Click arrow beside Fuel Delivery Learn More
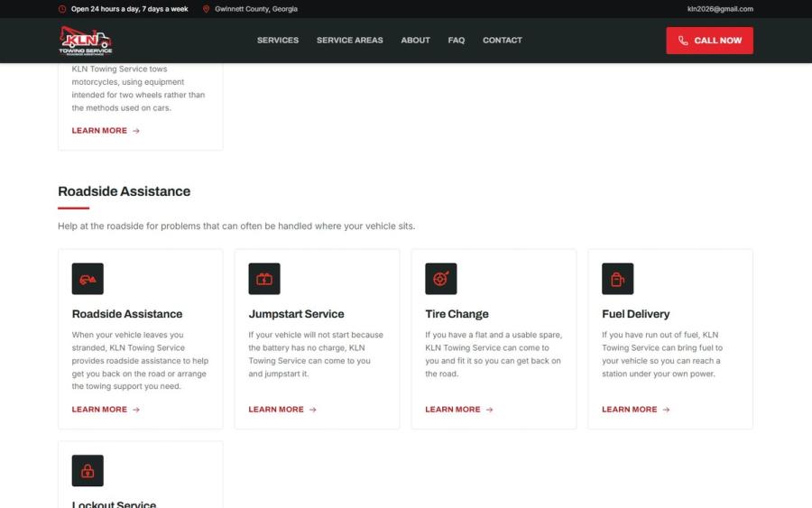 [666, 410]
